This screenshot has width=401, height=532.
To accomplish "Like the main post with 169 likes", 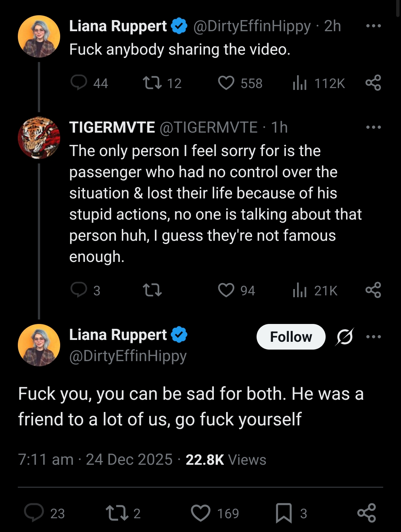I will (x=200, y=513).
